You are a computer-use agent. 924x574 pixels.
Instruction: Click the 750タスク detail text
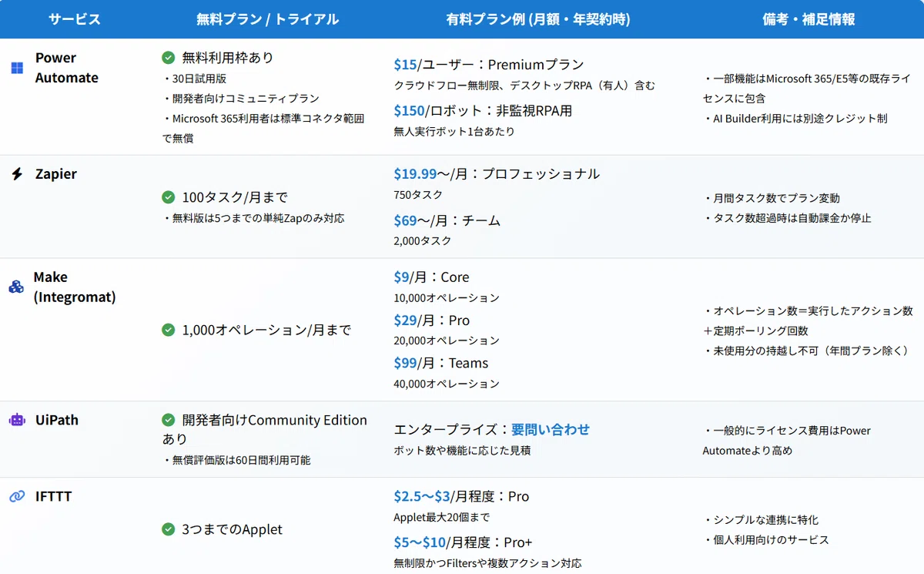pos(418,195)
